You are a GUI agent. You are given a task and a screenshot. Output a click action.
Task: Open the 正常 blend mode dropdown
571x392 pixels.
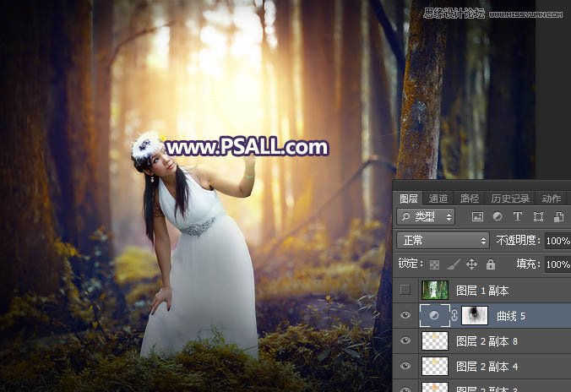click(443, 241)
